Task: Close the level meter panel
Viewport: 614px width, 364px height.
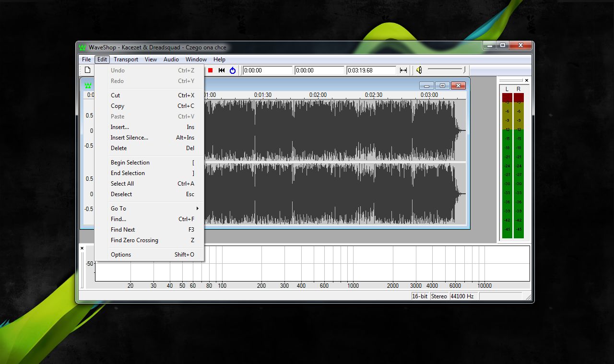Action: [526, 80]
